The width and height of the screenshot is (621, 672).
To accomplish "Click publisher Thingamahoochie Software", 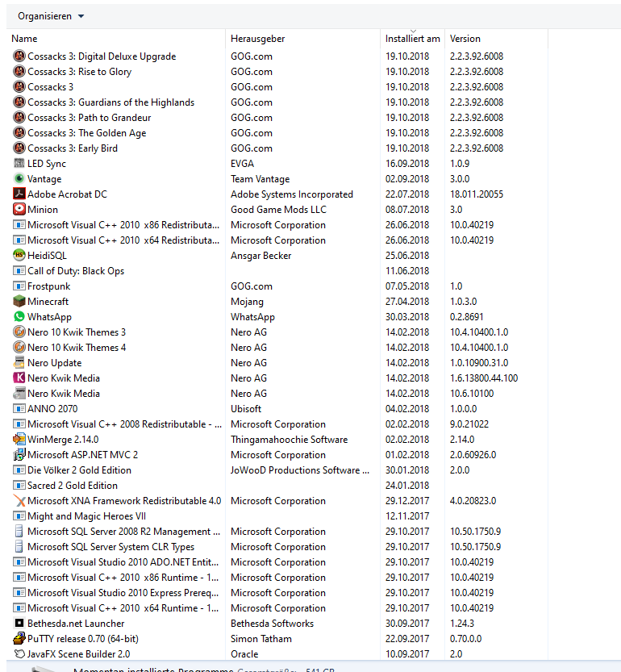I will pos(290,440).
